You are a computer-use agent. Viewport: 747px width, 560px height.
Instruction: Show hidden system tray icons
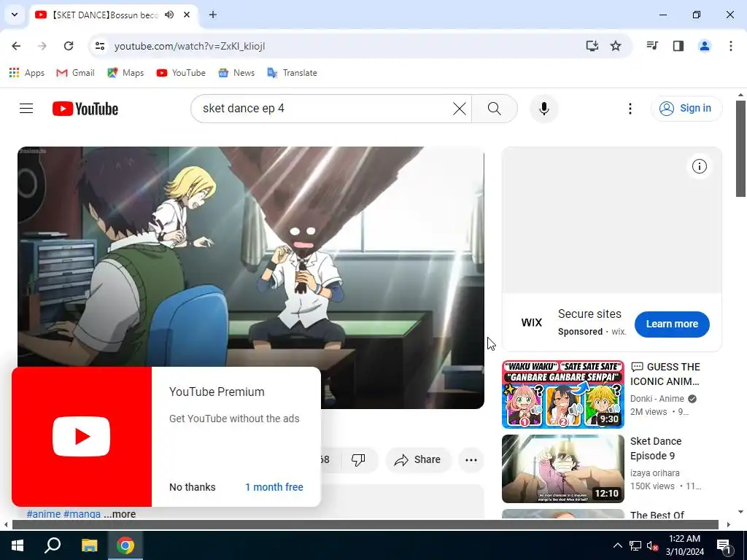click(617, 545)
